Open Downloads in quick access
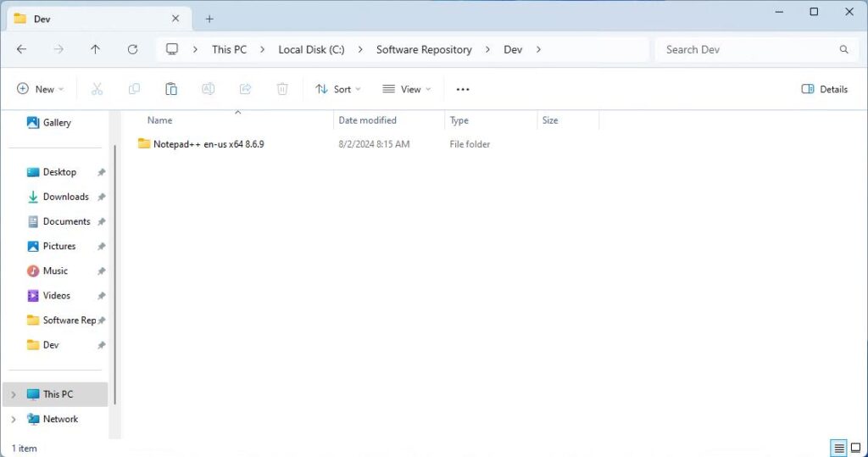Viewport: 868px width, 457px height. point(58,197)
